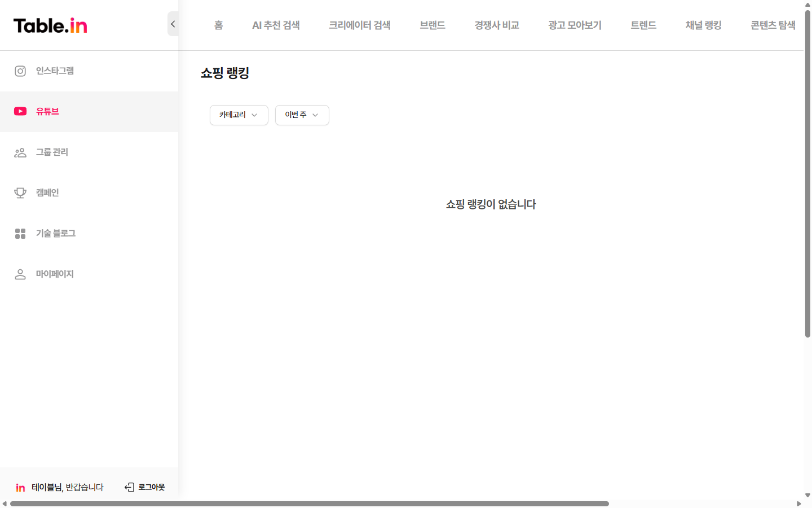Click the YouTube icon in the sidebar

point(20,111)
